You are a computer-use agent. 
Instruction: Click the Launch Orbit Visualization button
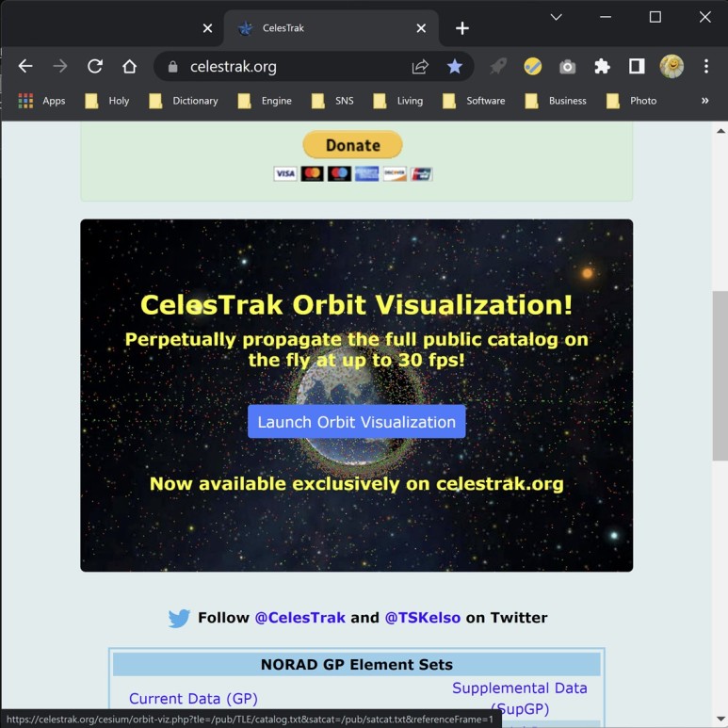click(356, 422)
